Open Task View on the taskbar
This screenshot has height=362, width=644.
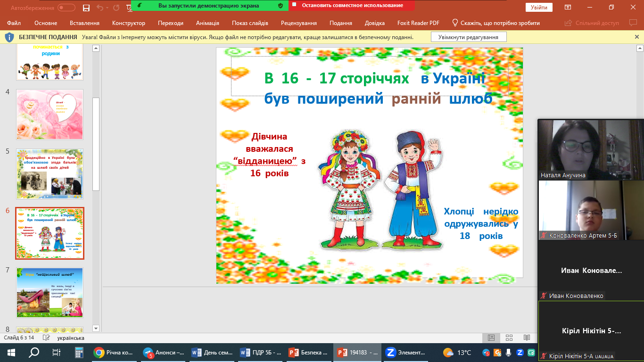[x=56, y=352]
